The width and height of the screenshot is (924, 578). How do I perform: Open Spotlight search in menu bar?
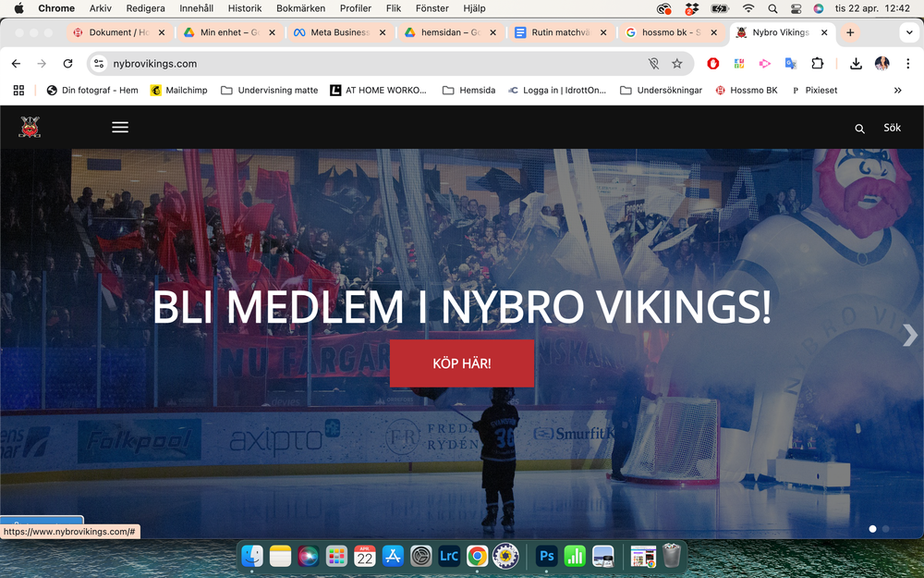click(772, 8)
